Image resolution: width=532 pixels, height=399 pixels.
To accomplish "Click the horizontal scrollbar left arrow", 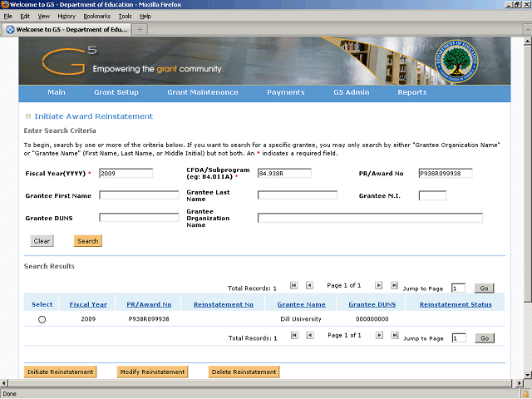I will (4, 383).
